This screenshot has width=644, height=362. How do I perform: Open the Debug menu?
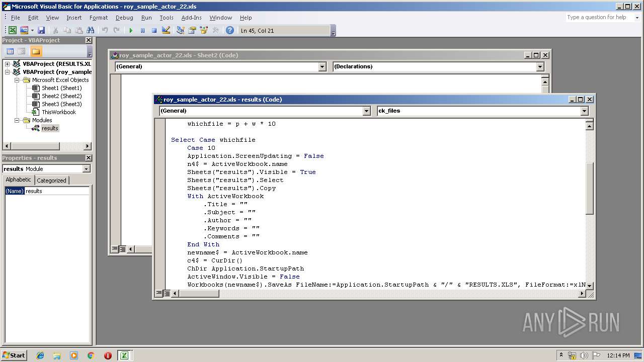click(124, 18)
